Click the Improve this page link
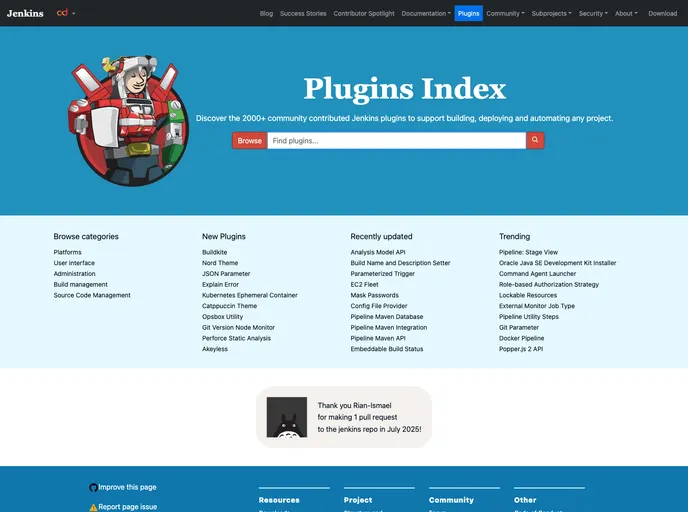Screen dimensions: 688x512 [127, 487]
